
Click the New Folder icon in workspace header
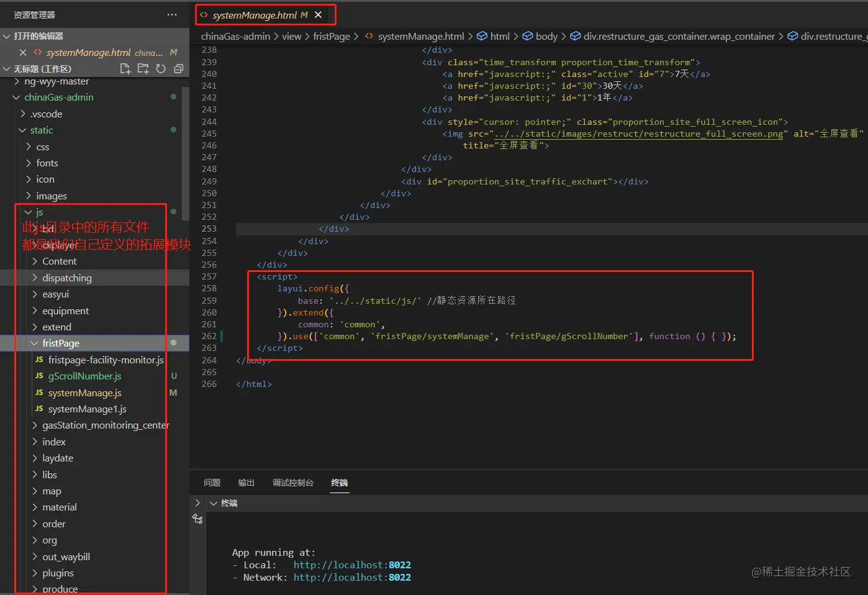(x=143, y=69)
